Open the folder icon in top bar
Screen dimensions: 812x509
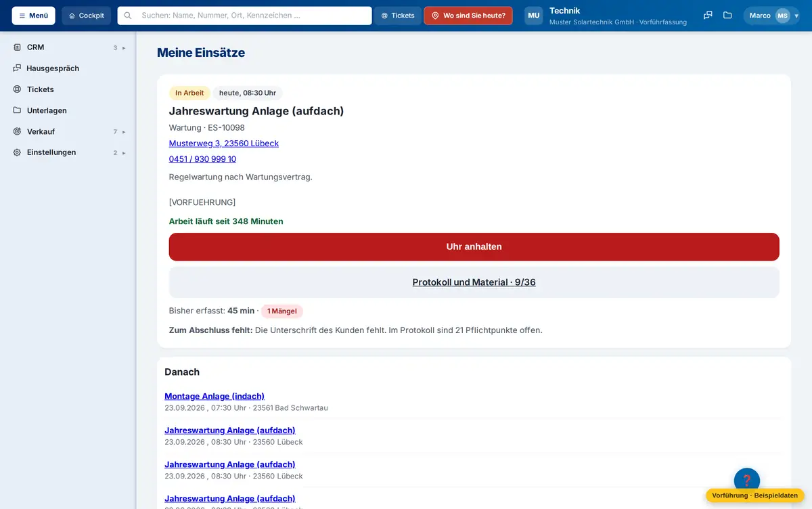[x=727, y=16]
